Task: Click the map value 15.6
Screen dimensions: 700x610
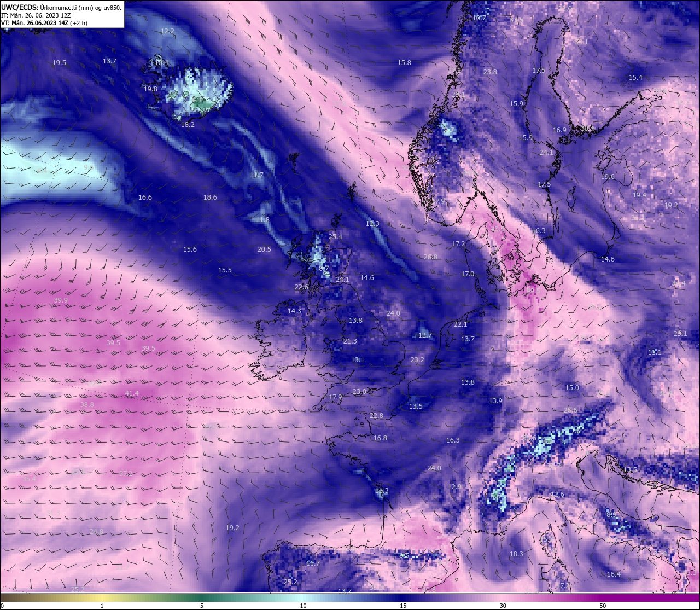Action: tap(190, 249)
